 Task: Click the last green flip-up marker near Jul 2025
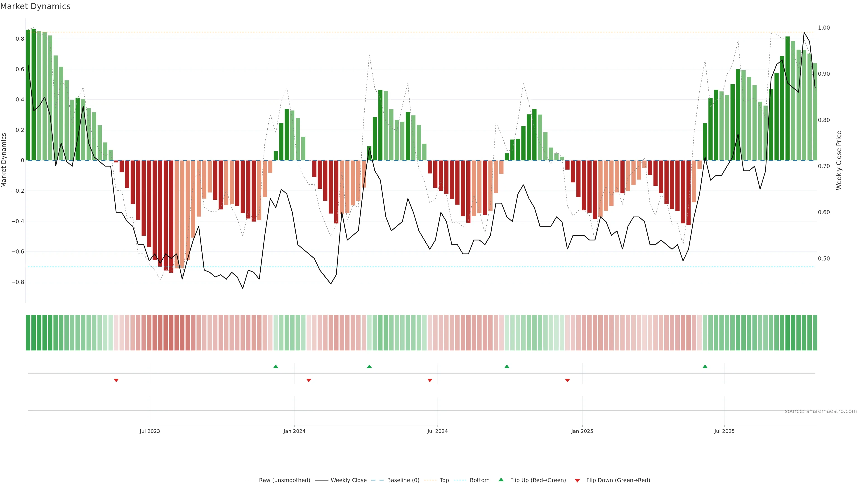tap(705, 366)
